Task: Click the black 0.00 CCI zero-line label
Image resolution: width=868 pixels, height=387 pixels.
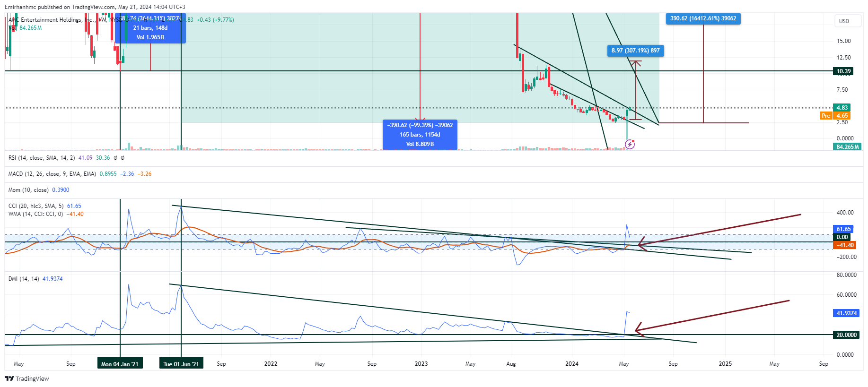Action: [x=842, y=237]
